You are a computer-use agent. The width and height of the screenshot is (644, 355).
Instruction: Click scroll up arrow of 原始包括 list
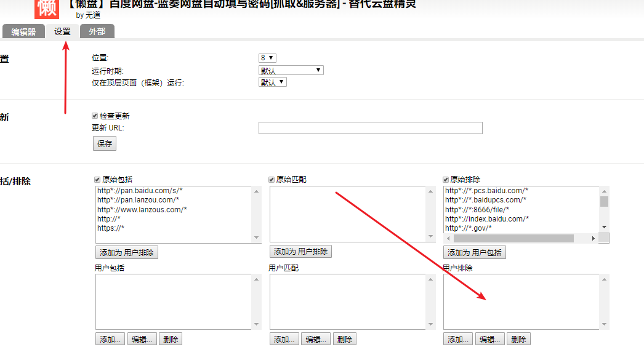[x=256, y=191]
